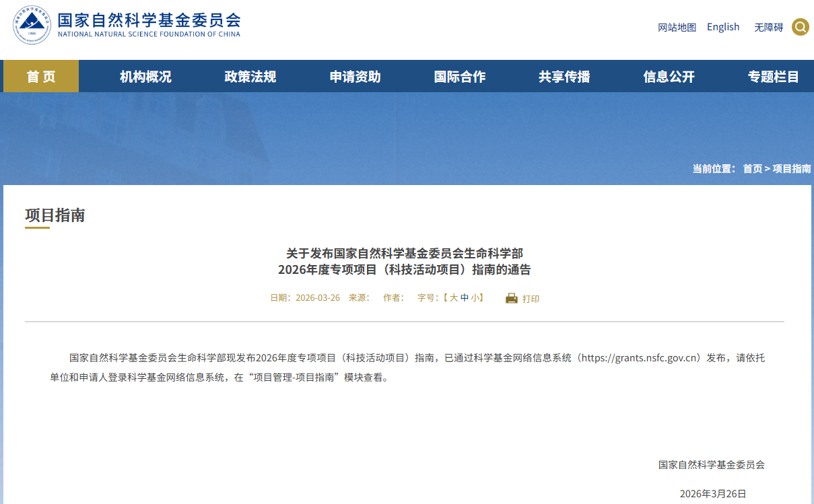Open the 网站地图 sitemap link
The image size is (814, 504).
click(677, 28)
